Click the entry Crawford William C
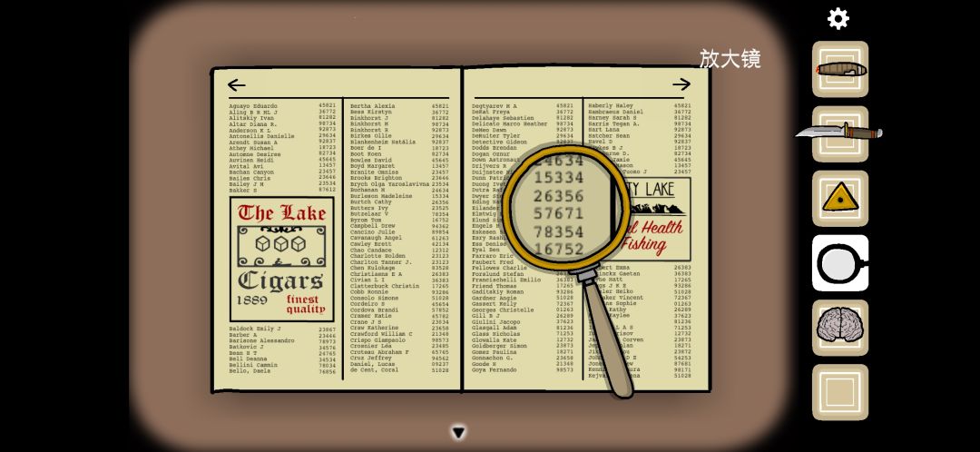The image size is (980, 452). click(x=380, y=334)
